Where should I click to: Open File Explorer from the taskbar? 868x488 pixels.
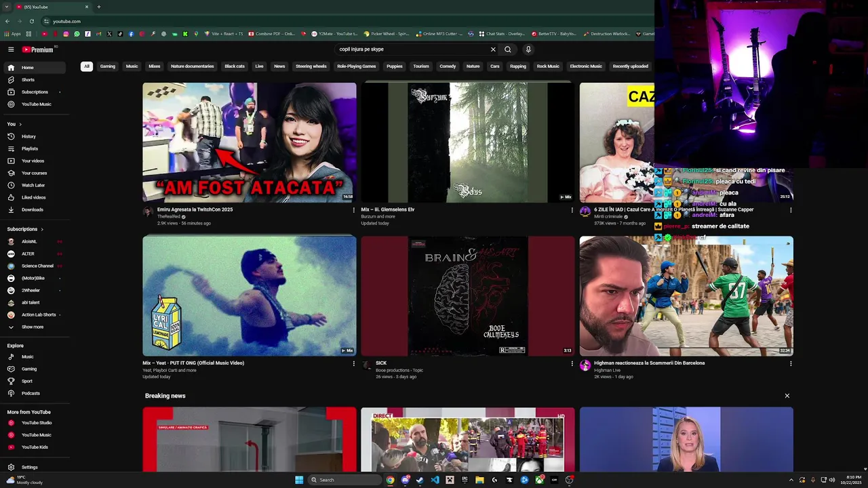[x=479, y=480]
